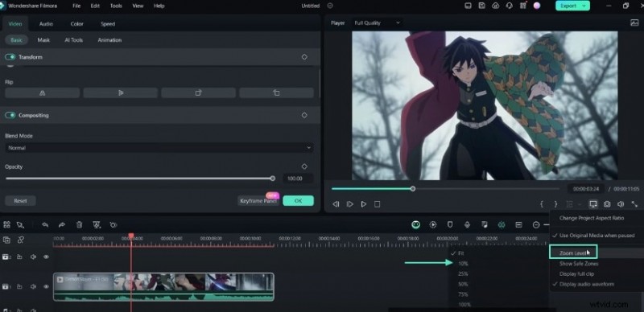
Task: Click the fullscreen expand arrows icon
Action: [634, 204]
